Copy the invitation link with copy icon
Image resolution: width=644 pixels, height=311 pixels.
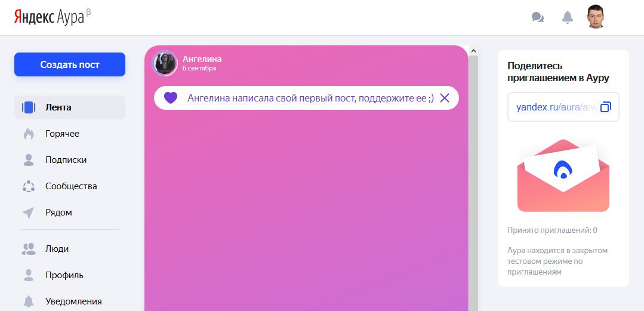[x=606, y=107]
